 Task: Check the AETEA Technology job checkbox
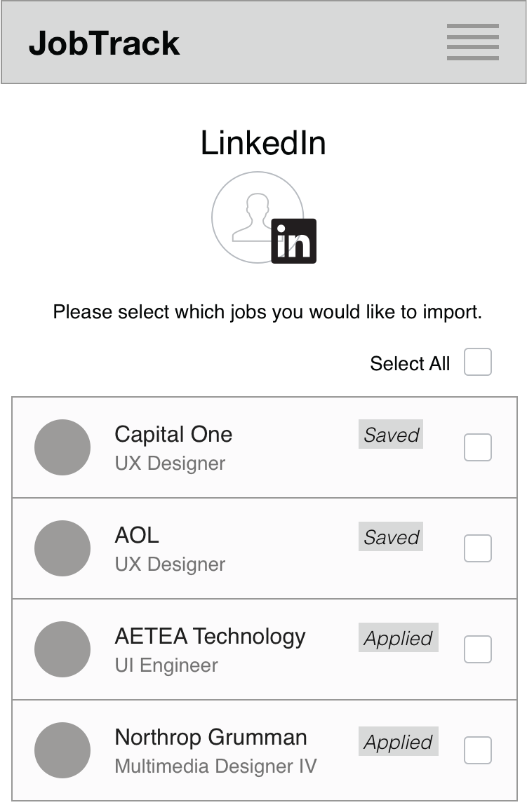pos(477,649)
